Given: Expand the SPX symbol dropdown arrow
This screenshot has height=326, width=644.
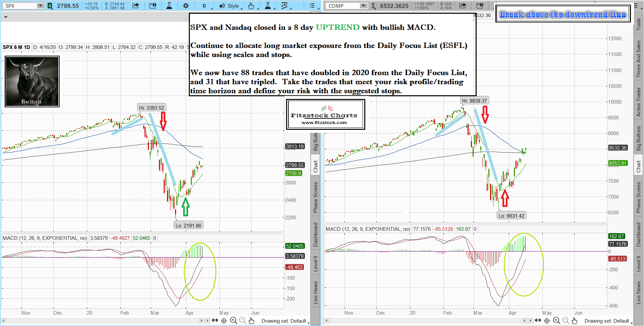Looking at the screenshot, I should tap(40, 6).
